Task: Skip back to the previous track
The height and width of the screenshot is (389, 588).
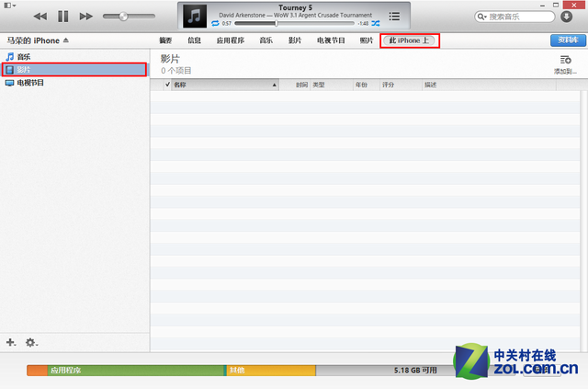Action: 40,17
